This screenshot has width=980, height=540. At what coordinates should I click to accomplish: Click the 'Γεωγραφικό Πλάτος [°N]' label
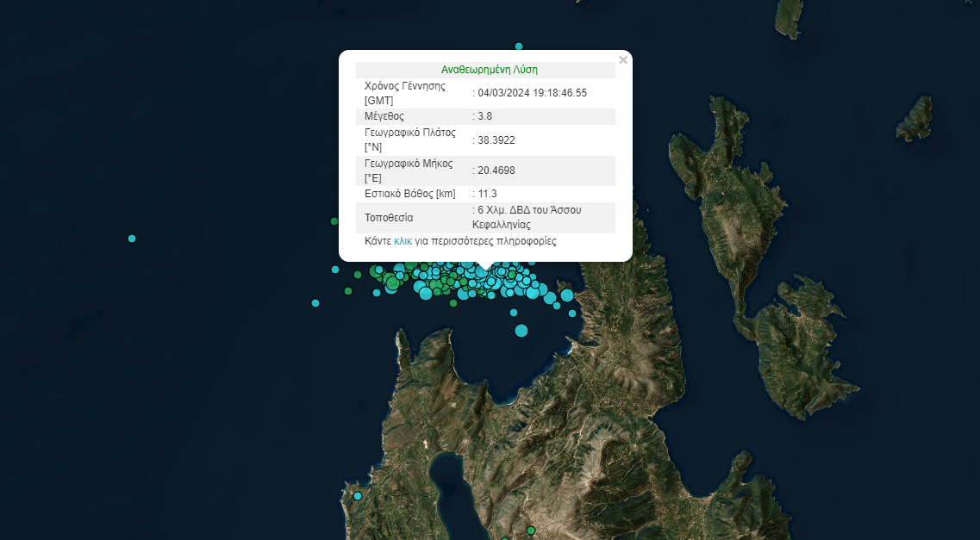click(410, 140)
